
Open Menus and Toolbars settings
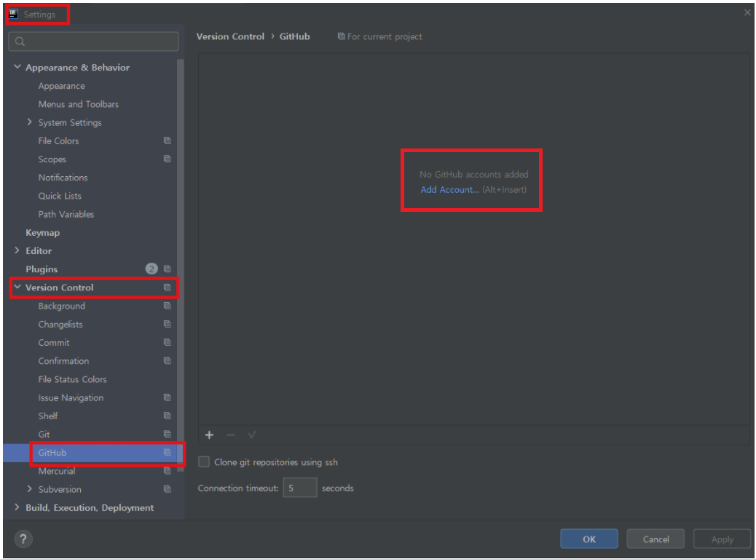click(x=79, y=104)
